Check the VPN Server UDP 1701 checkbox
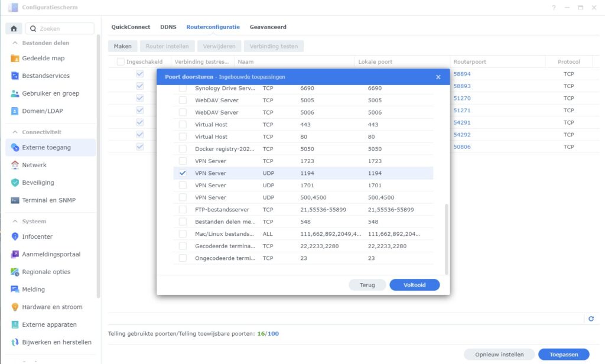605x364 pixels. click(x=183, y=186)
